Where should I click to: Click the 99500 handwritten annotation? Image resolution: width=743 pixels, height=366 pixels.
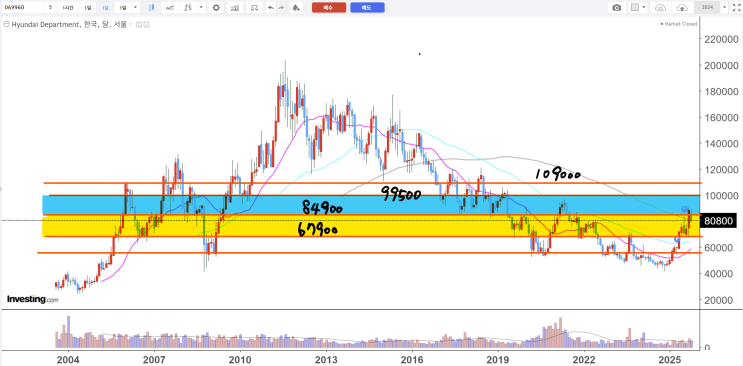tap(401, 193)
